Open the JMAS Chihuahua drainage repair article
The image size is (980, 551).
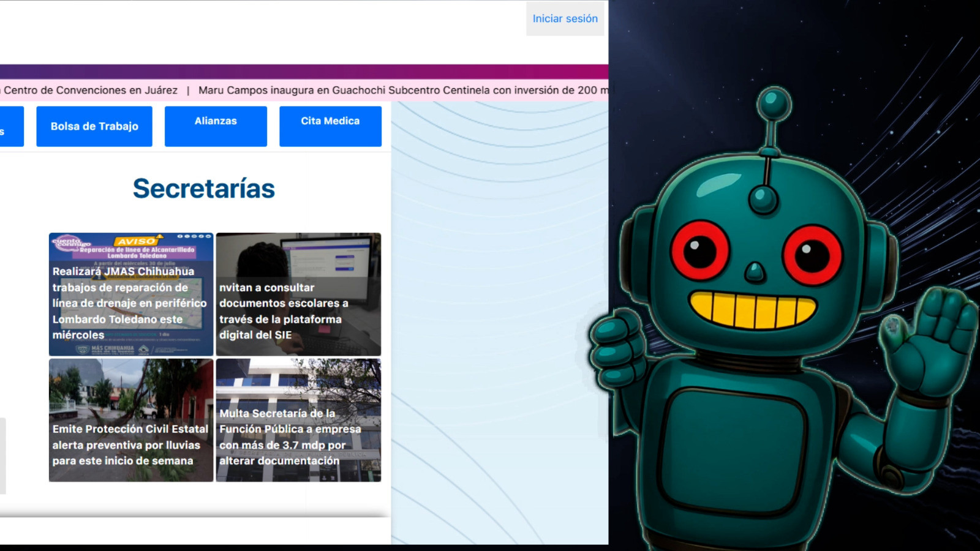(x=130, y=303)
